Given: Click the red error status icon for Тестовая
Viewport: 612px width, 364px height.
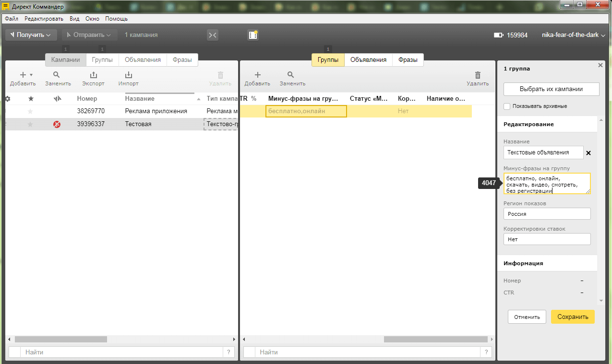Looking at the screenshot, I should point(57,124).
